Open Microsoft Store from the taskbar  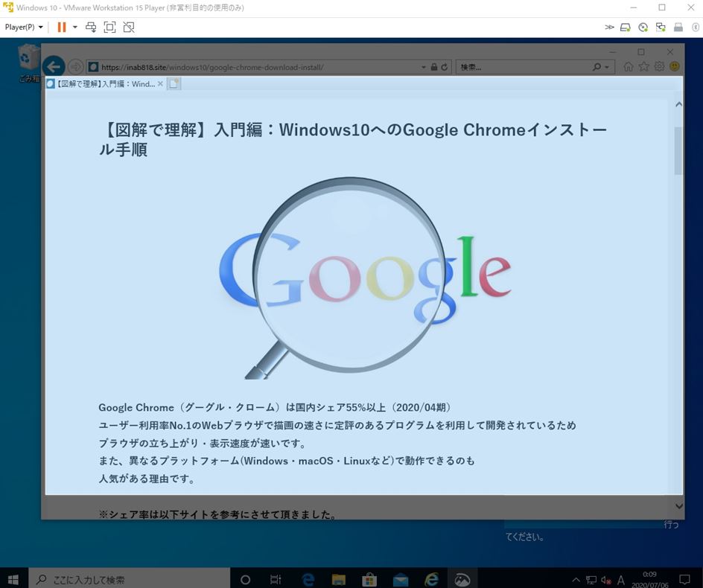[369, 580]
